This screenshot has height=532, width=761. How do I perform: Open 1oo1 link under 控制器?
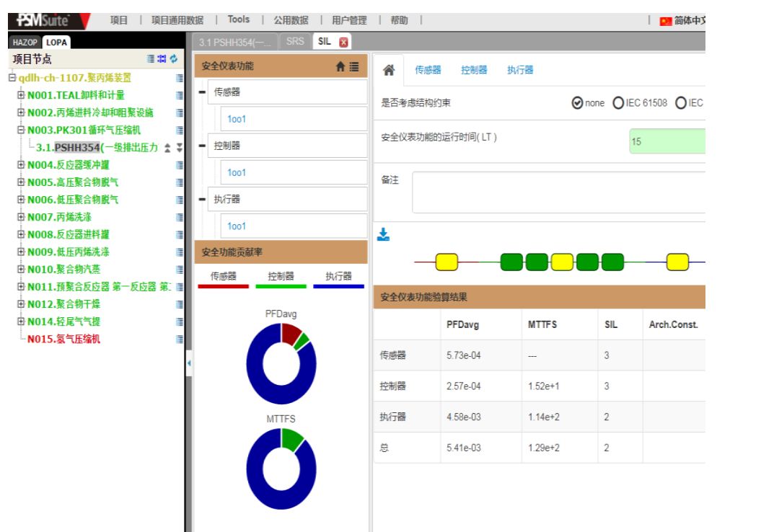(237, 173)
